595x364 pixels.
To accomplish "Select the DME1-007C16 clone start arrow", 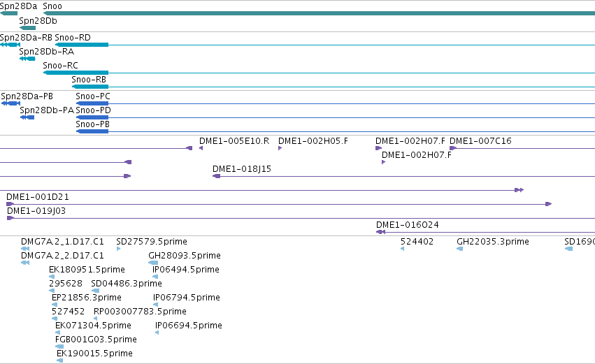I will pyautogui.click(x=452, y=148).
